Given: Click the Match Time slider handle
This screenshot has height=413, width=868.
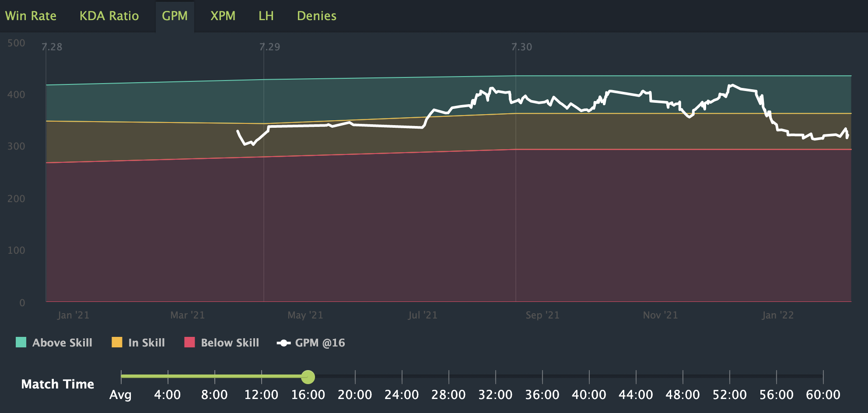Looking at the screenshot, I should click(308, 377).
